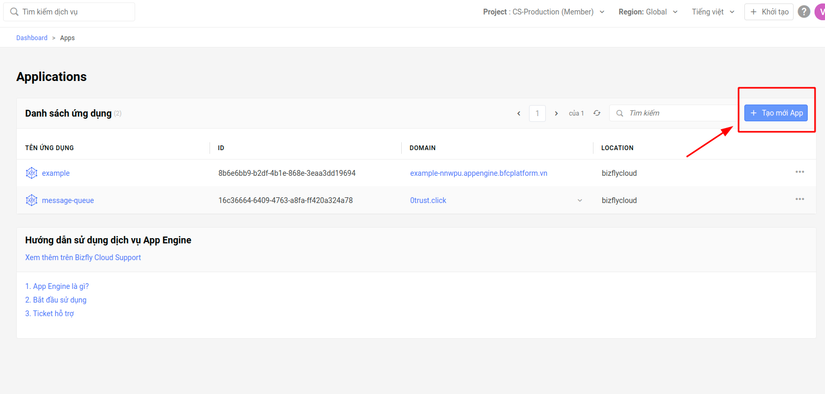The height and width of the screenshot is (394, 825).
Task: Expand the 0trust.click domain dropdown
Action: coord(580,200)
